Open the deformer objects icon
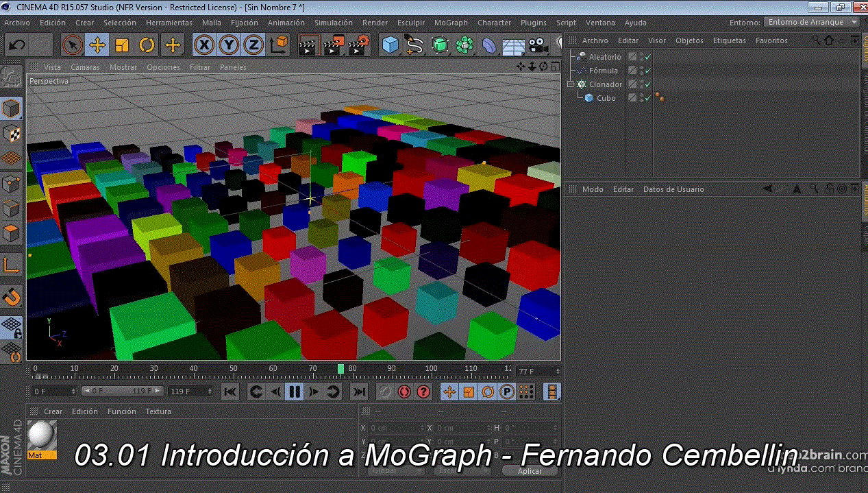The width and height of the screenshot is (868, 493). tap(489, 45)
